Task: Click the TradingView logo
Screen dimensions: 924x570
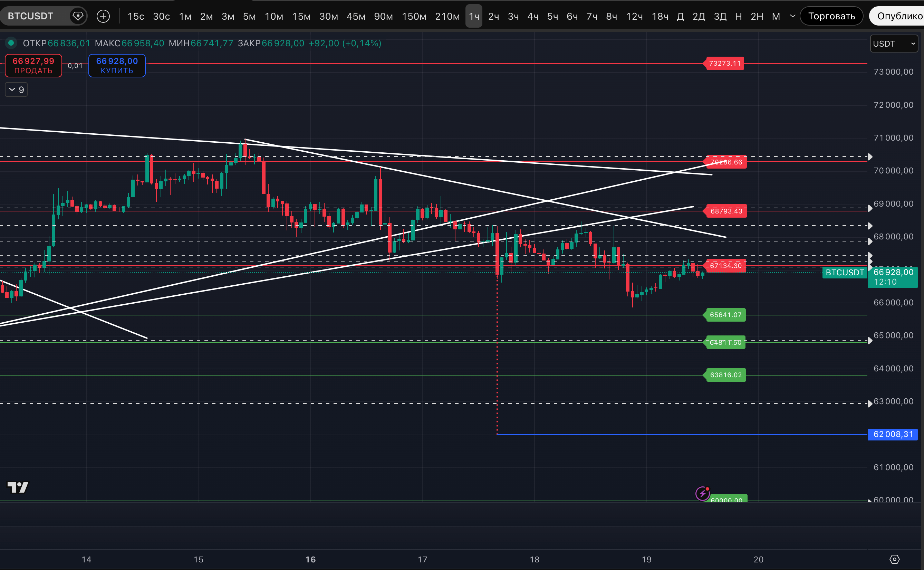Action: [18, 487]
